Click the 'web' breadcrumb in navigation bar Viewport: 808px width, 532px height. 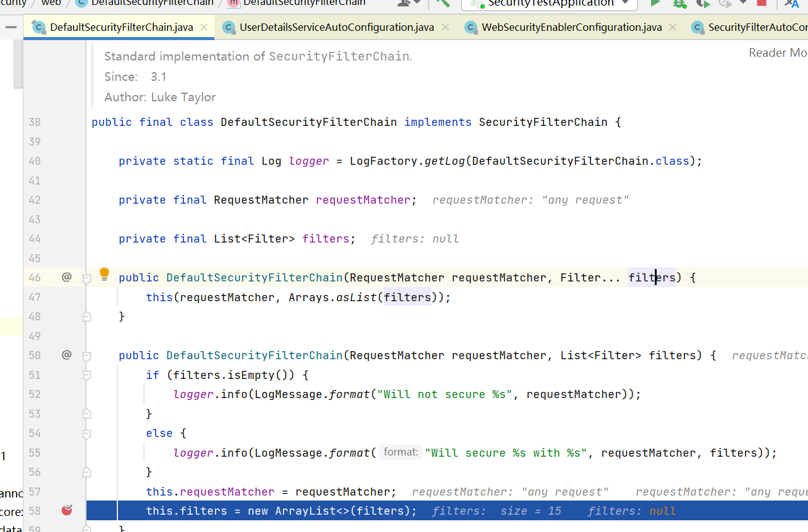point(51,2)
